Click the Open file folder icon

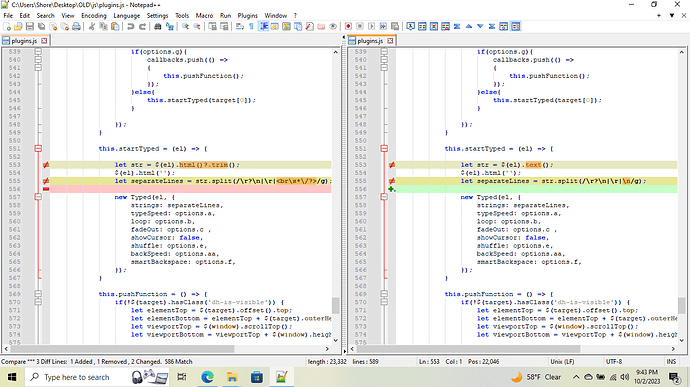coord(18,26)
